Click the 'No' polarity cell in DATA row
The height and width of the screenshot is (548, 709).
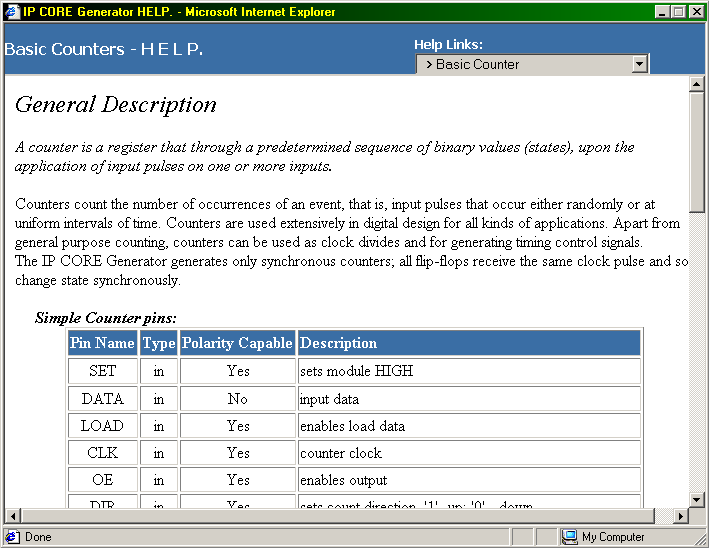pyautogui.click(x=238, y=399)
